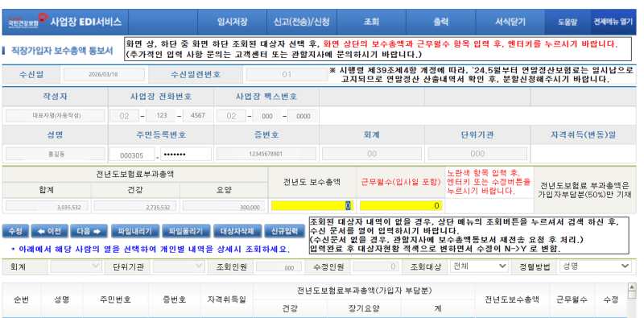644x318 pixels.
Task: Click the 수신일 date field 2026/03/18
Action: (x=104, y=74)
